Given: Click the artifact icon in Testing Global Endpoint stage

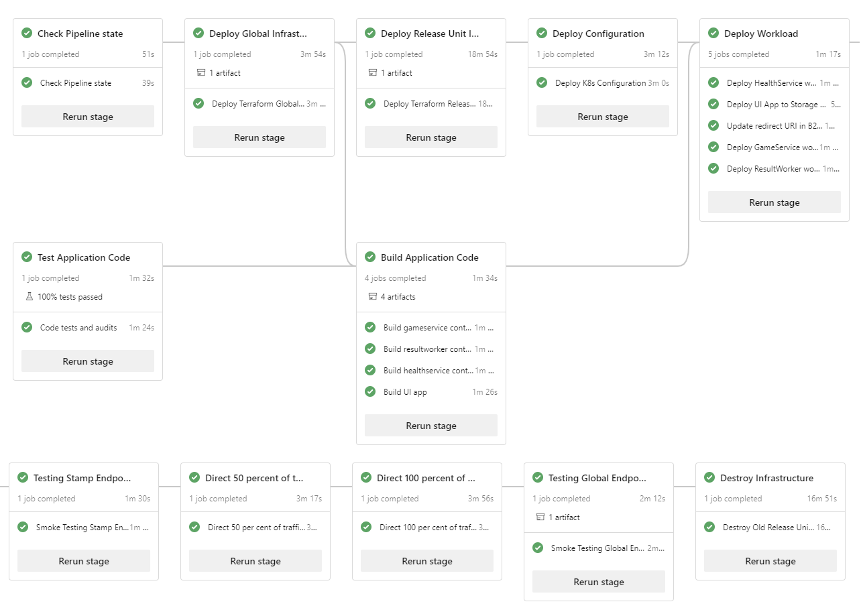Looking at the screenshot, I should point(540,517).
